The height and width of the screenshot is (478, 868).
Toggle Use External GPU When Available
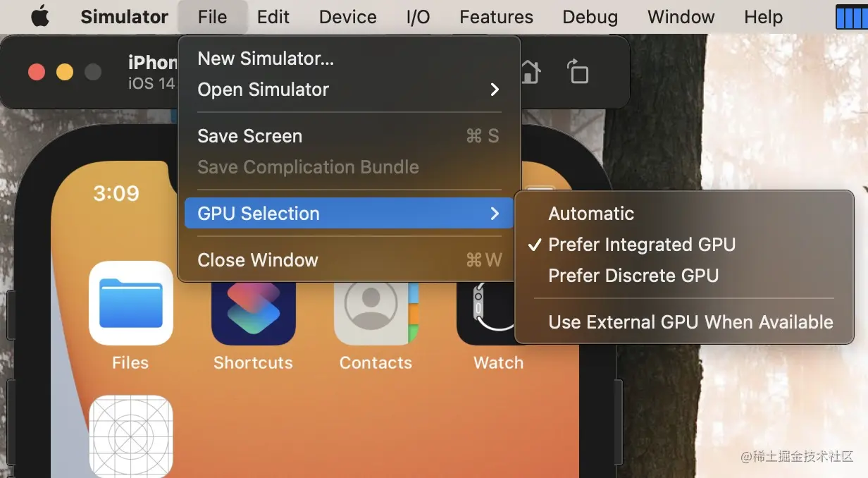pos(684,322)
